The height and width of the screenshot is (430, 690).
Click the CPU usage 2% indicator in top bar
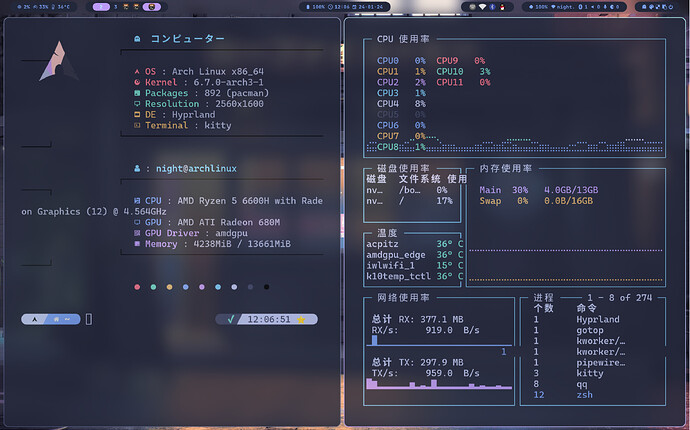pos(24,7)
